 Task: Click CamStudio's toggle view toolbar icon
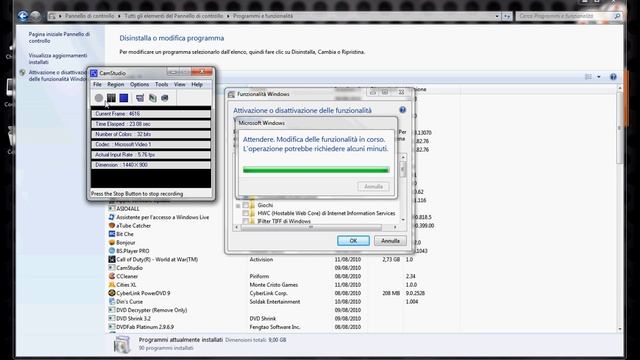pos(140,98)
